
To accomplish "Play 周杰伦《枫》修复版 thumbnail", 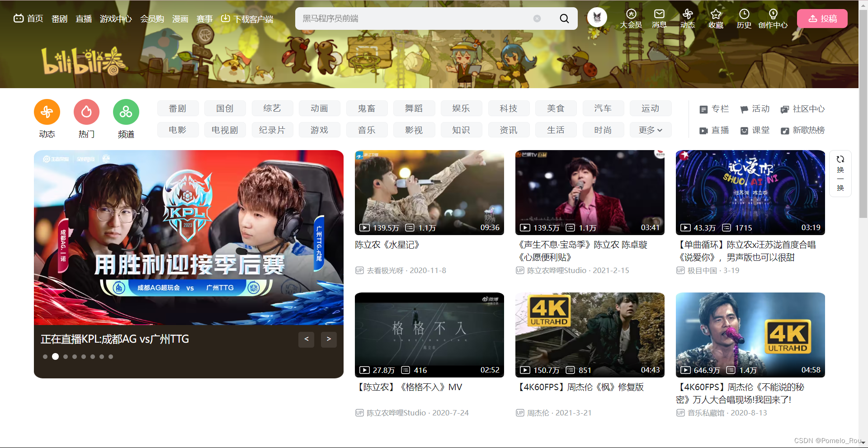I will 590,335.
